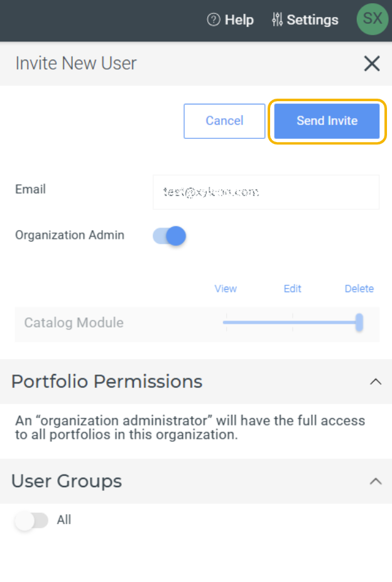Close the Invite New User panel
This screenshot has height=582, width=392.
(372, 63)
